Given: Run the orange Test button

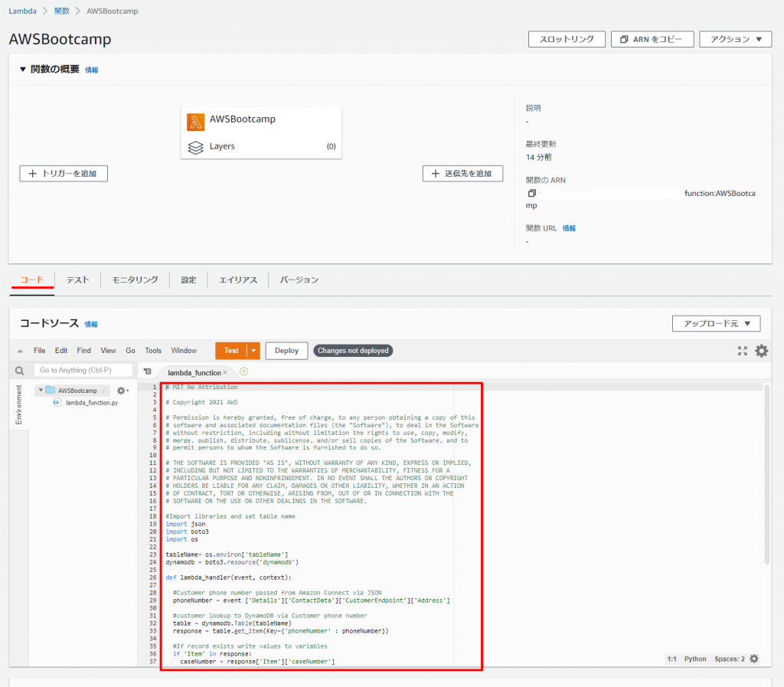Looking at the screenshot, I should 231,351.
